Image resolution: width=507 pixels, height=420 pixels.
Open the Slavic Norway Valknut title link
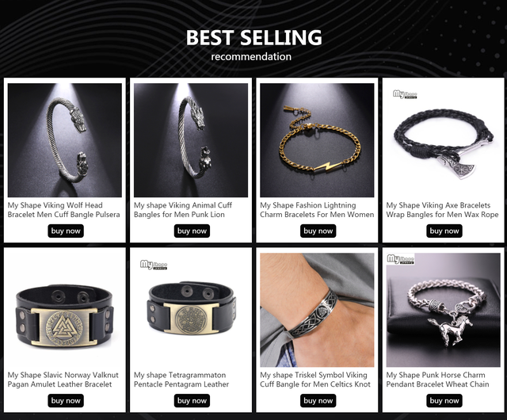tap(63, 380)
